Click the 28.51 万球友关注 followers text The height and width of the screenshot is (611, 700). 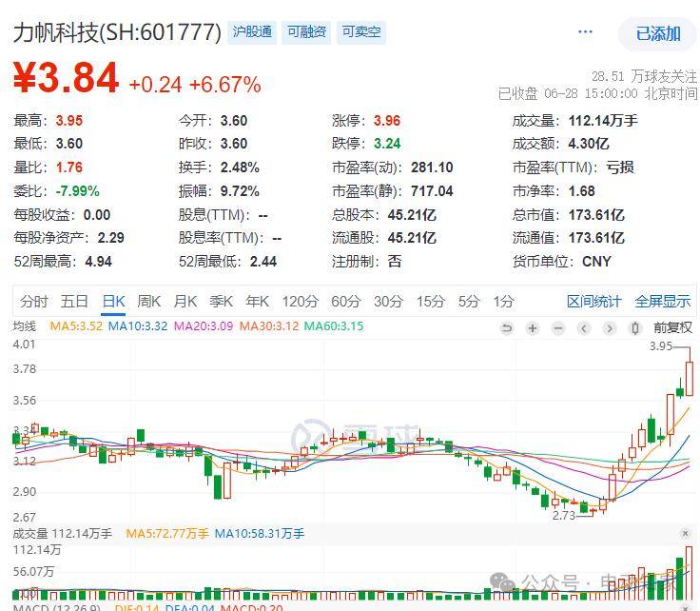[x=644, y=76]
